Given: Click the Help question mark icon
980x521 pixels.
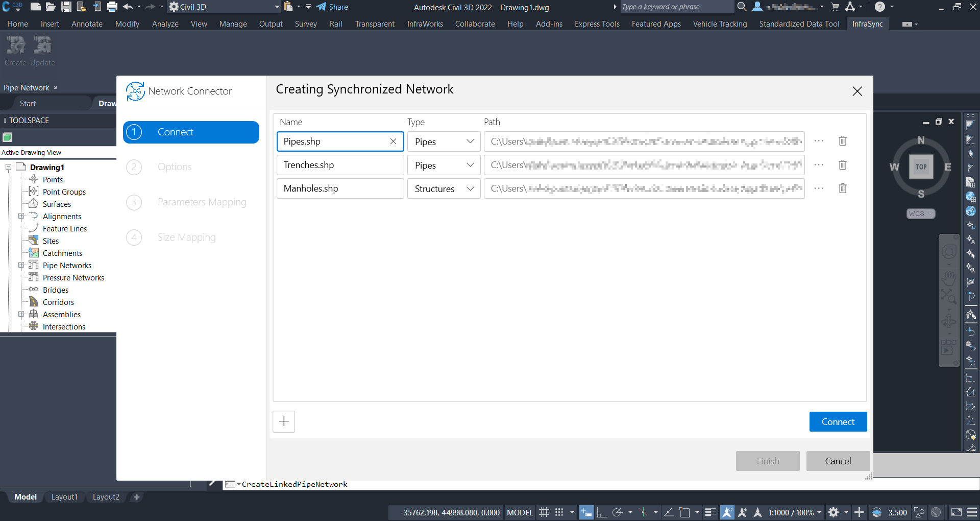Looking at the screenshot, I should click(x=879, y=7).
